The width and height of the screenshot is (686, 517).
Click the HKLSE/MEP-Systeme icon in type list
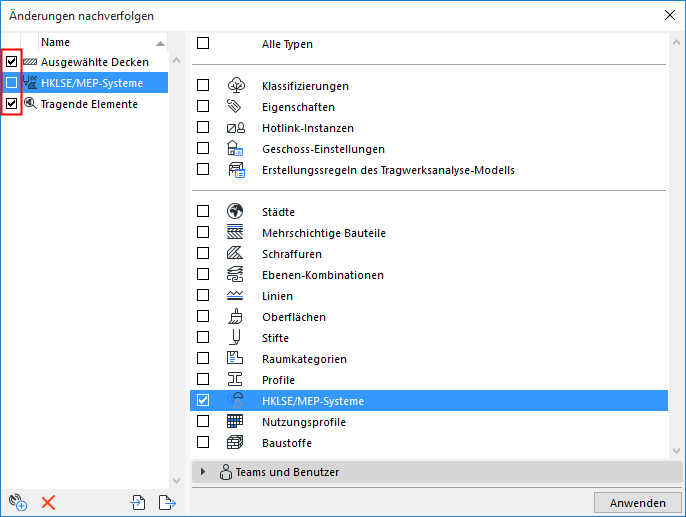[235, 400]
